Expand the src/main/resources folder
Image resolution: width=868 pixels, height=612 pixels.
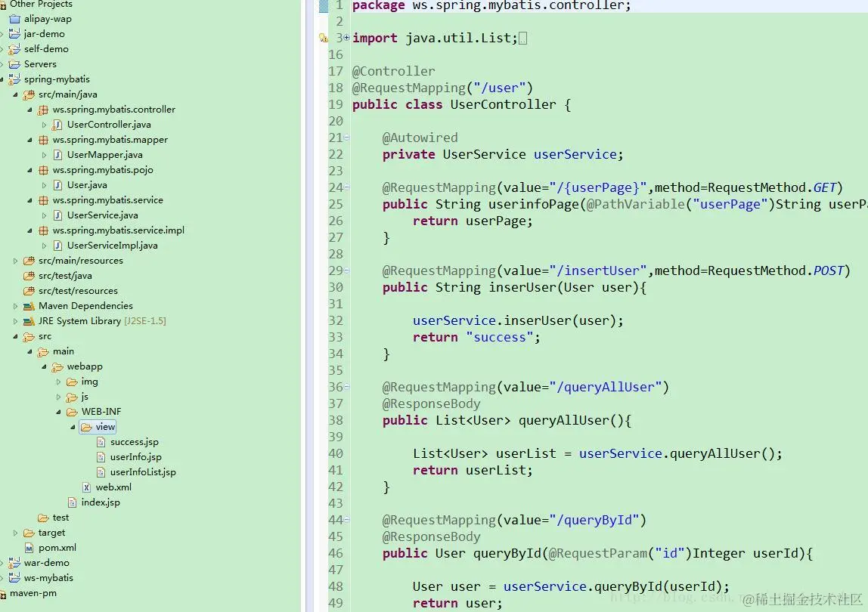pos(15,261)
